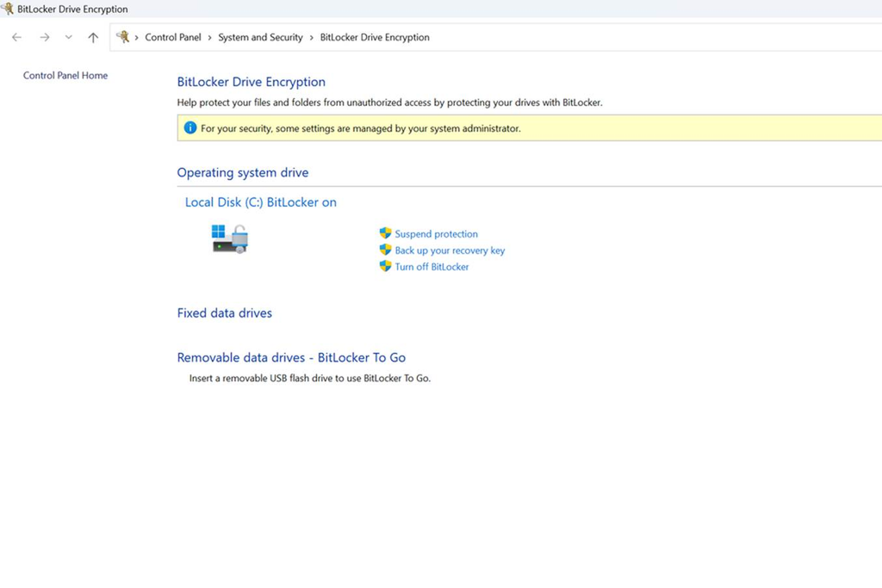The image size is (882, 588).
Task: Click the BitLocker Drive Encryption page heading
Action: click(251, 82)
